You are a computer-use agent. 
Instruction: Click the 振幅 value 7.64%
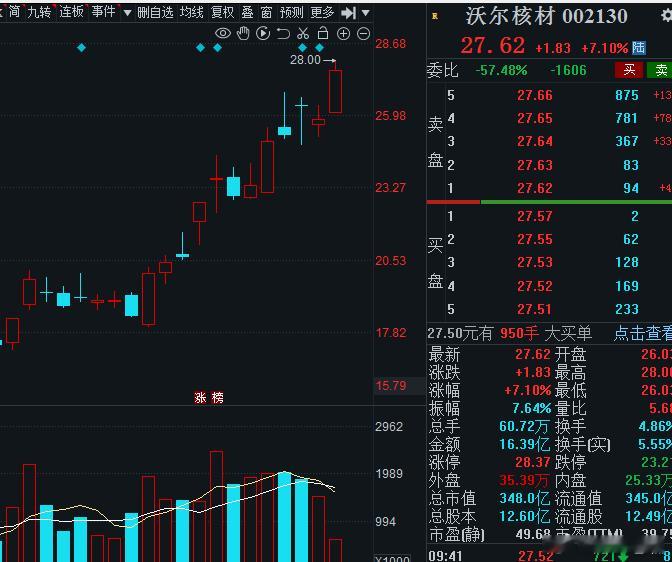click(531, 408)
